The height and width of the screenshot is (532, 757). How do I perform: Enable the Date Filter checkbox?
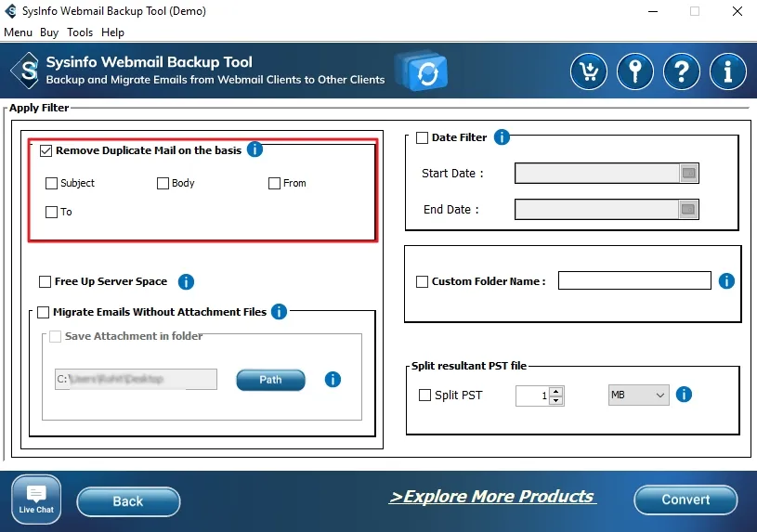click(422, 137)
